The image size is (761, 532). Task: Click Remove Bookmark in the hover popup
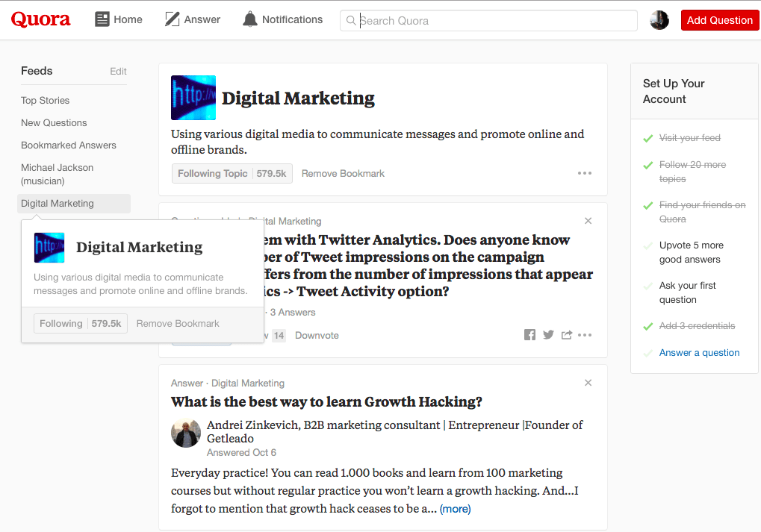178,324
